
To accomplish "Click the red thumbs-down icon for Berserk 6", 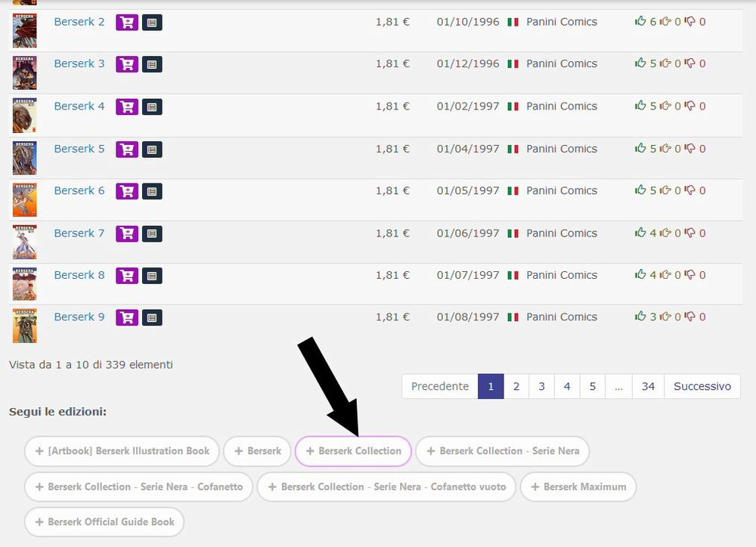I will pyautogui.click(x=690, y=191).
